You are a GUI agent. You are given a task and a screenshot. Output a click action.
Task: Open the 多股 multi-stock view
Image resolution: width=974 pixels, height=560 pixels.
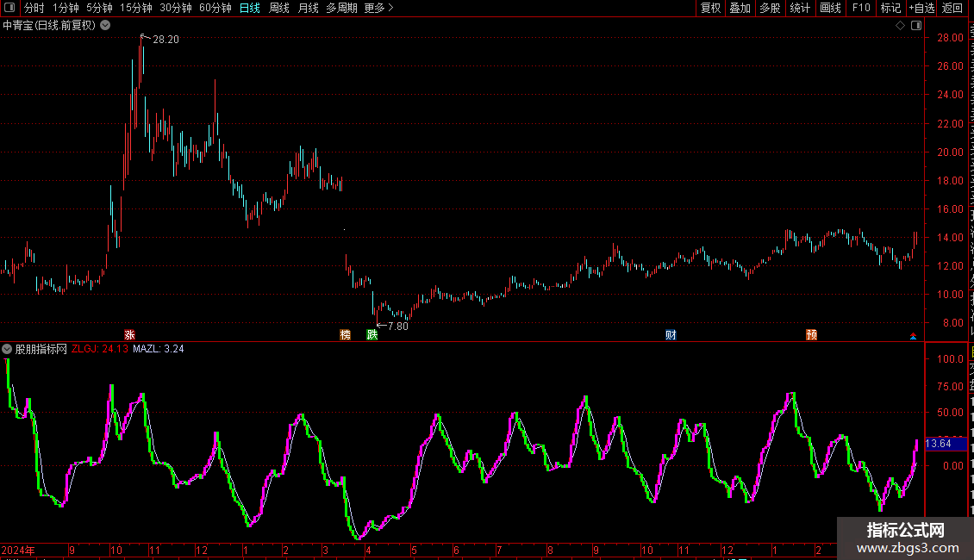771,8
